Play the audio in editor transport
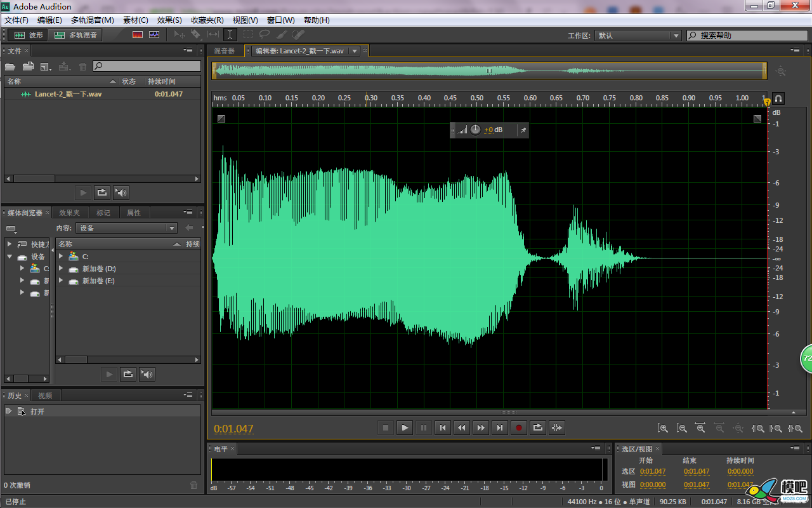The height and width of the screenshot is (508, 812). pyautogui.click(x=405, y=427)
